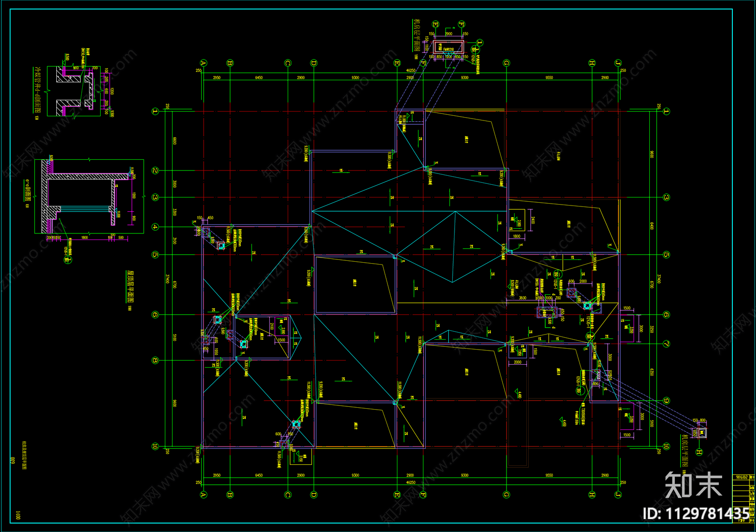Select the e-e剖面图 section title
Screen dimensions: 756x532
(x=28, y=190)
